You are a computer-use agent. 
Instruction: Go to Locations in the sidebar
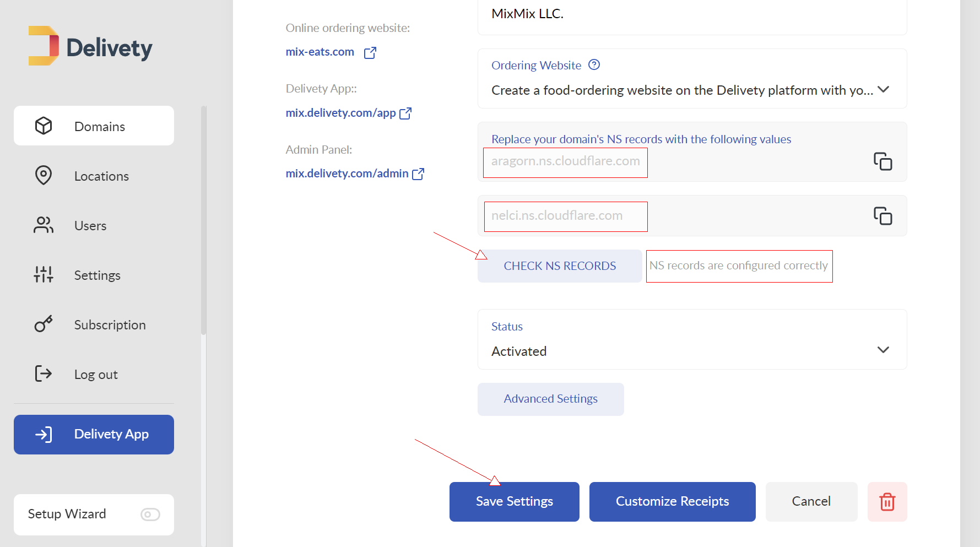click(x=94, y=176)
